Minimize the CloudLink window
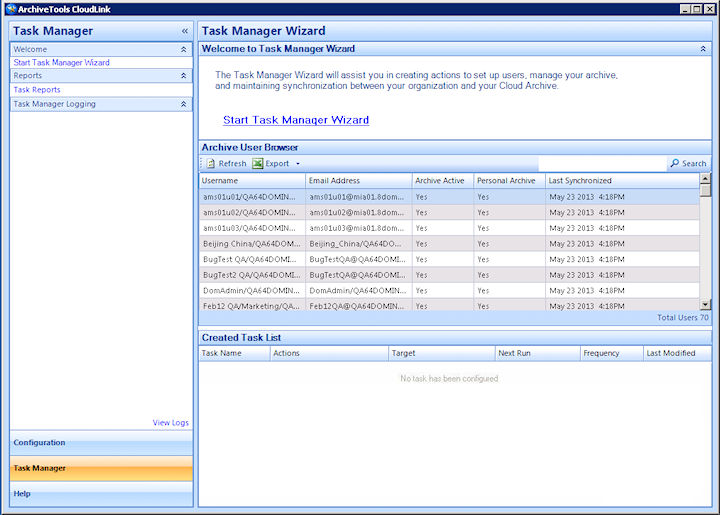This screenshot has height=515, width=720. (685, 9)
